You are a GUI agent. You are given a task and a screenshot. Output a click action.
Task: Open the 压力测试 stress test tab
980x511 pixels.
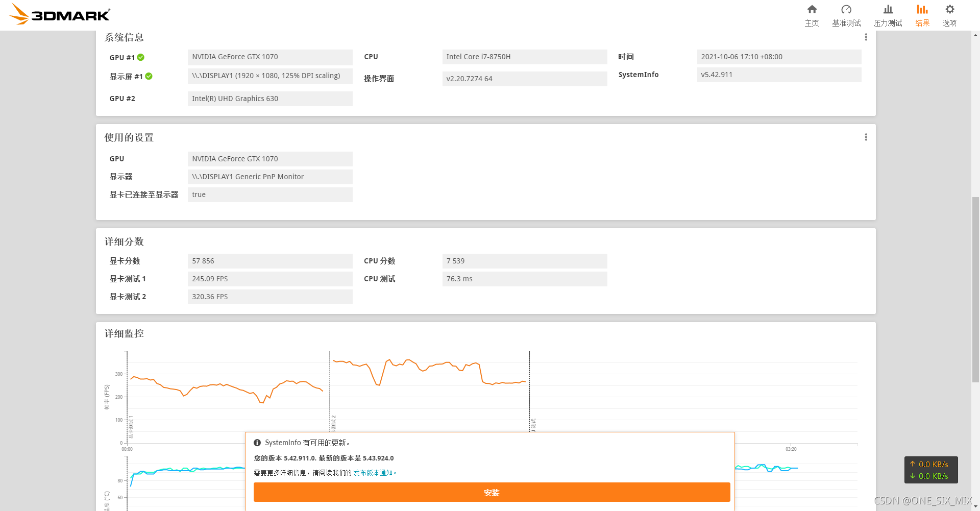point(888,15)
